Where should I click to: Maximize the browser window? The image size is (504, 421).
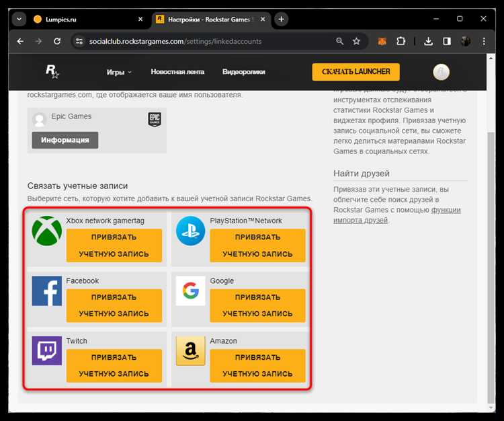[x=460, y=19]
